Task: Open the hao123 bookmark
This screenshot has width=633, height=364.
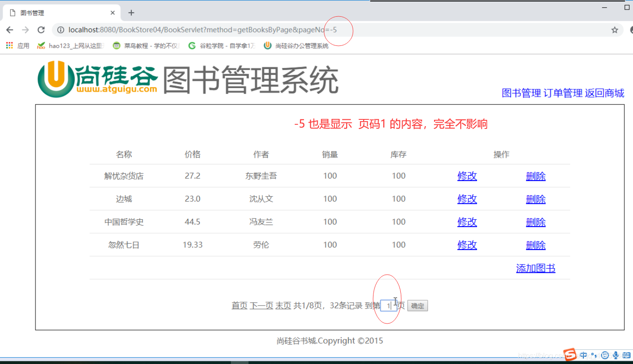Action: click(x=71, y=46)
